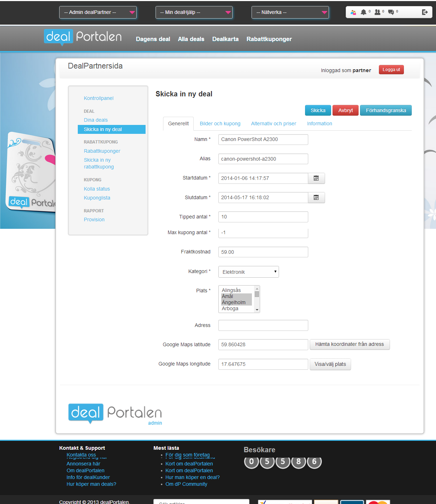The height and width of the screenshot is (504, 436).
Task: Open the Admin dealPartner dropdown
Action: (98, 12)
